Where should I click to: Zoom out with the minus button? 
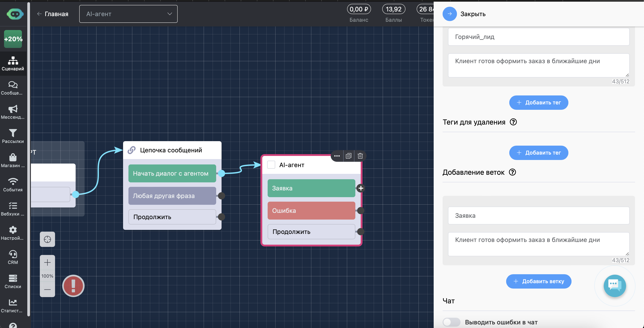pos(47,289)
